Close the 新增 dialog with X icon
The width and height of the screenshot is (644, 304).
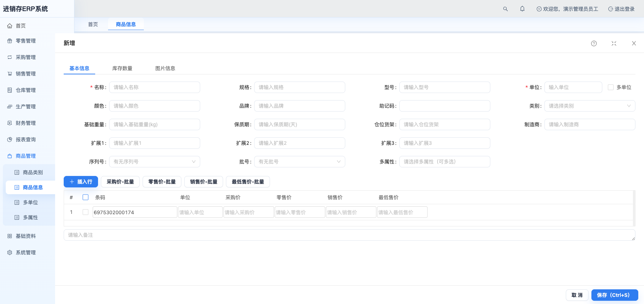coord(634,43)
